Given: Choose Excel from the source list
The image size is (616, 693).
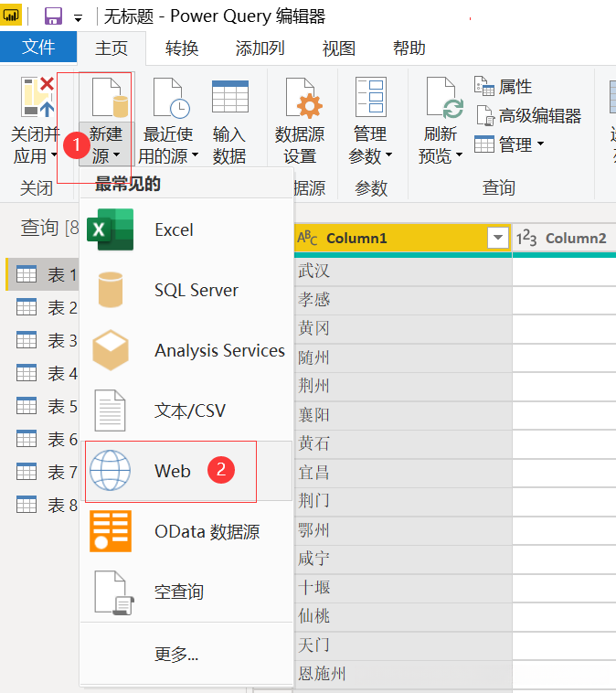Looking at the screenshot, I should tap(186, 229).
